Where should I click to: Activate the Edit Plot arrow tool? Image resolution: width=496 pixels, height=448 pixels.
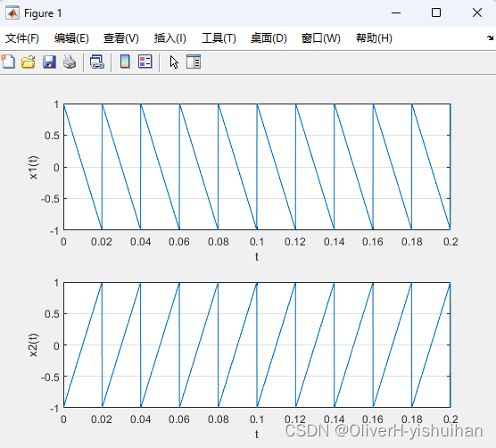(174, 62)
